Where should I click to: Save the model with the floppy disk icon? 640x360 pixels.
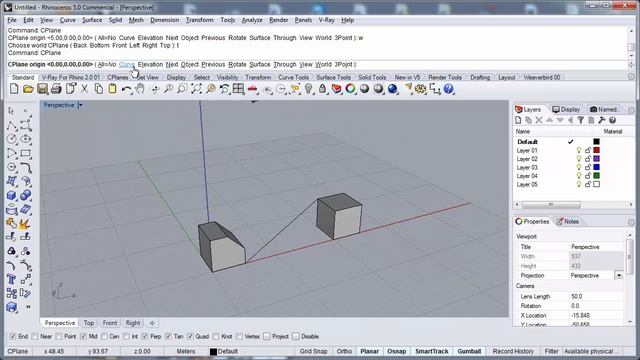pos(42,89)
